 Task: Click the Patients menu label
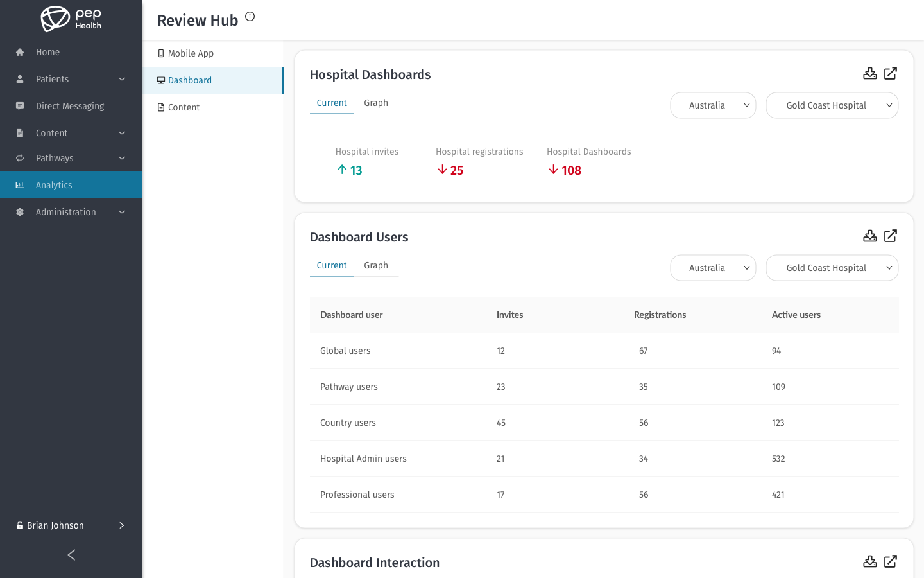52,79
